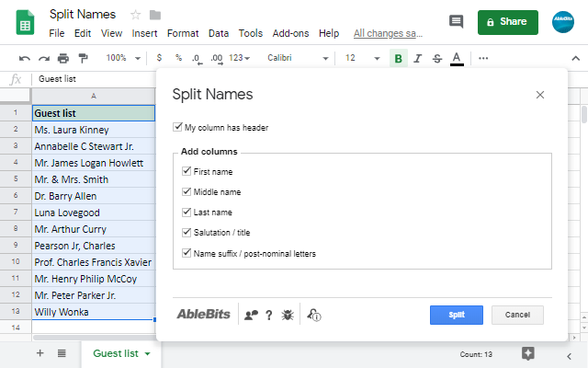
Task: Open the Data menu
Action: [219, 33]
